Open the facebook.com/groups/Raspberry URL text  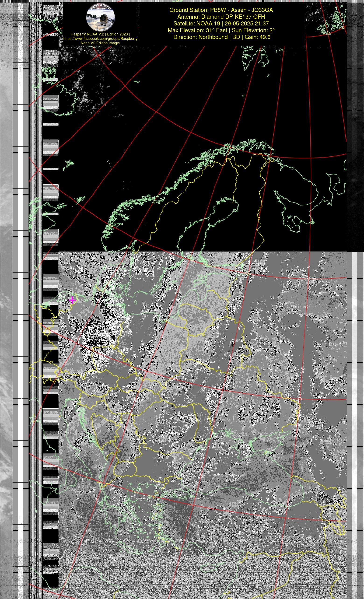[x=100, y=39]
